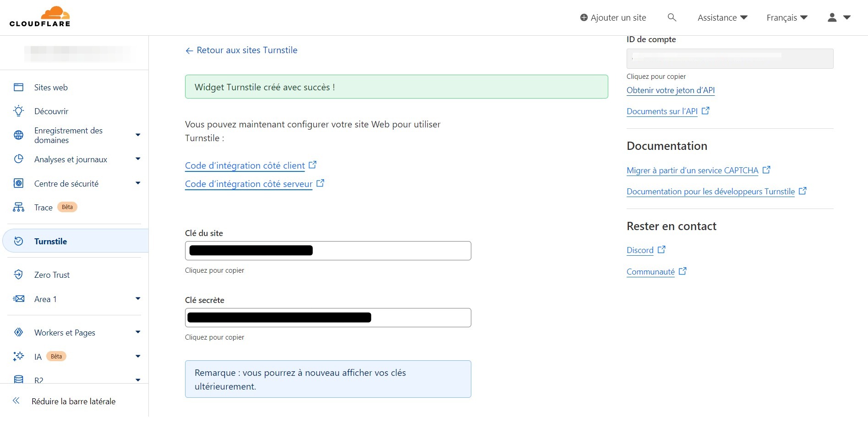
Task: Open Code d'intégration côté client link
Action: coord(245,165)
